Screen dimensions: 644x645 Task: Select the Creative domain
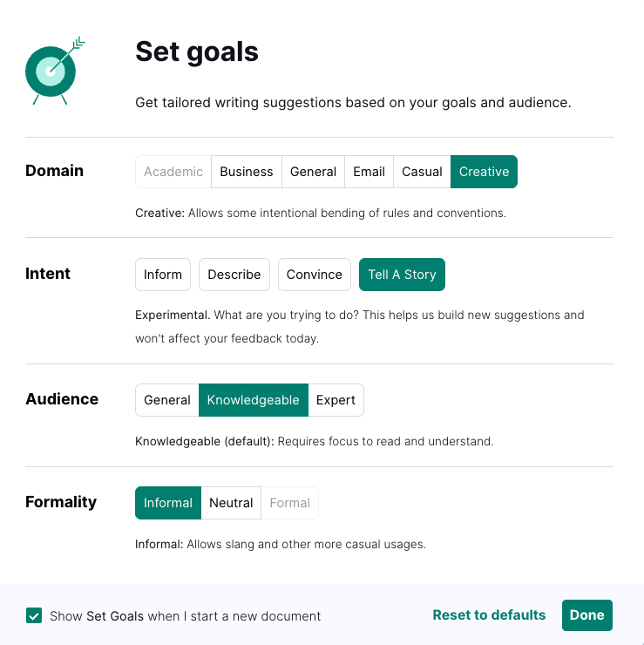pos(484,172)
